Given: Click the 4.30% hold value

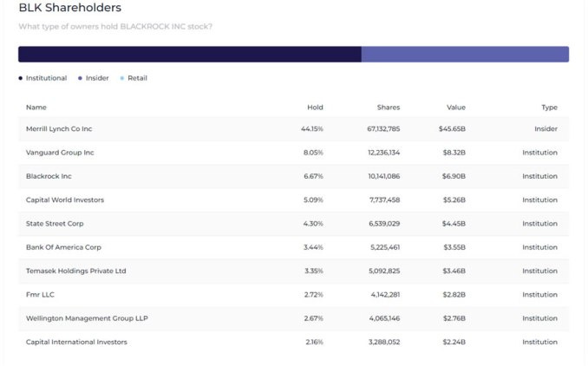Looking at the screenshot, I should [x=313, y=224].
